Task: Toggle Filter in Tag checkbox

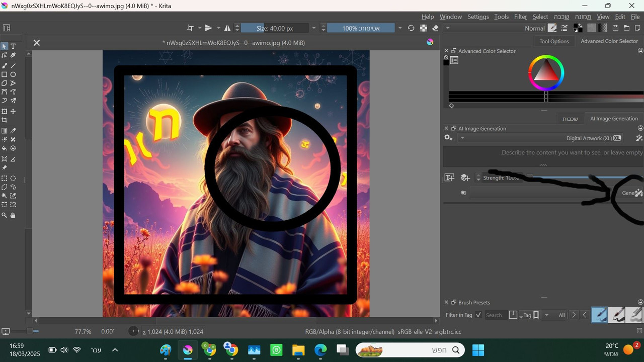Action: pyautogui.click(x=478, y=315)
